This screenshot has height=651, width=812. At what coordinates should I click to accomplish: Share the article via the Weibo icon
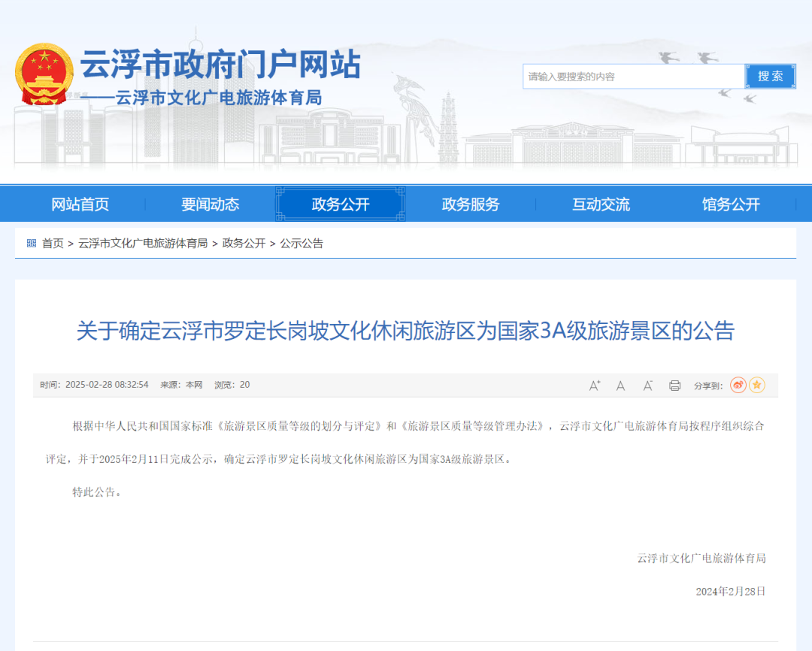[x=737, y=385]
